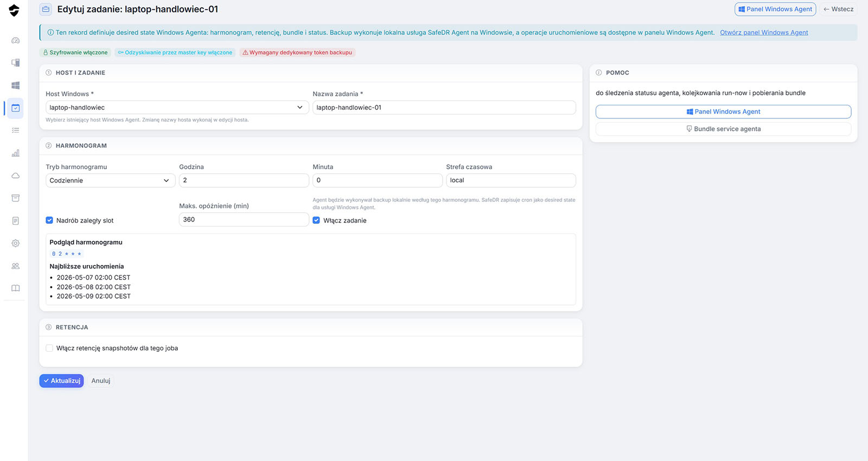This screenshot has width=868, height=461.
Task: Click the 'Bundle service agenta' button
Action: 723,129
